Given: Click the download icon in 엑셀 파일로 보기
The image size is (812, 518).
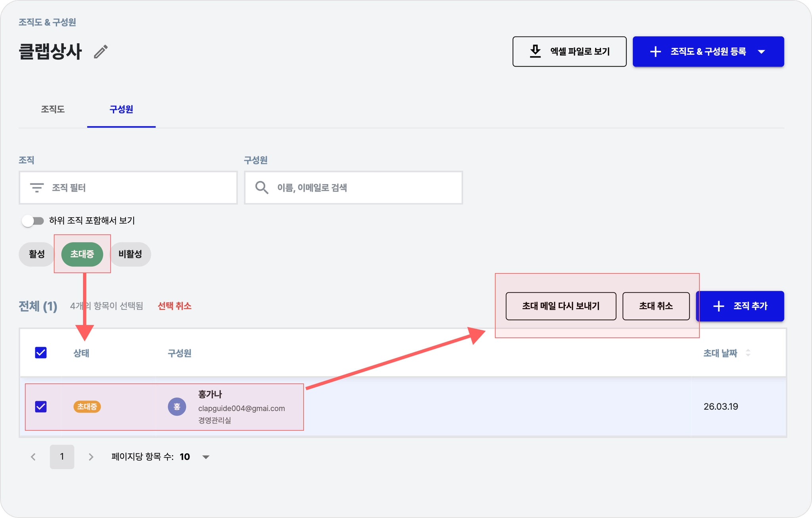Looking at the screenshot, I should tap(535, 52).
